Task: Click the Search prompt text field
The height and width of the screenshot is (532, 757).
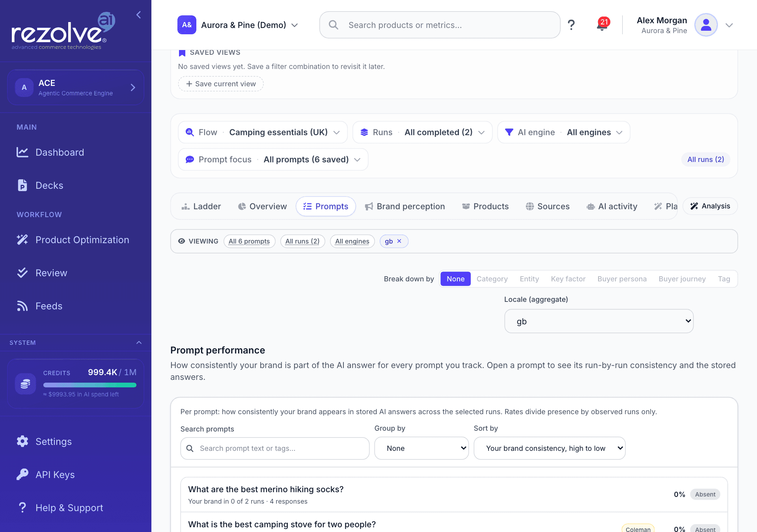Action: pos(275,448)
